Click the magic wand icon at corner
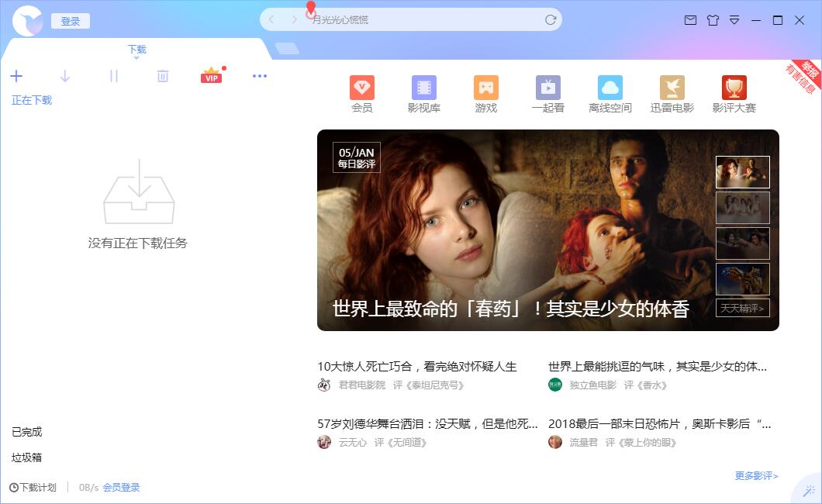The width and height of the screenshot is (822, 504). coord(810,490)
